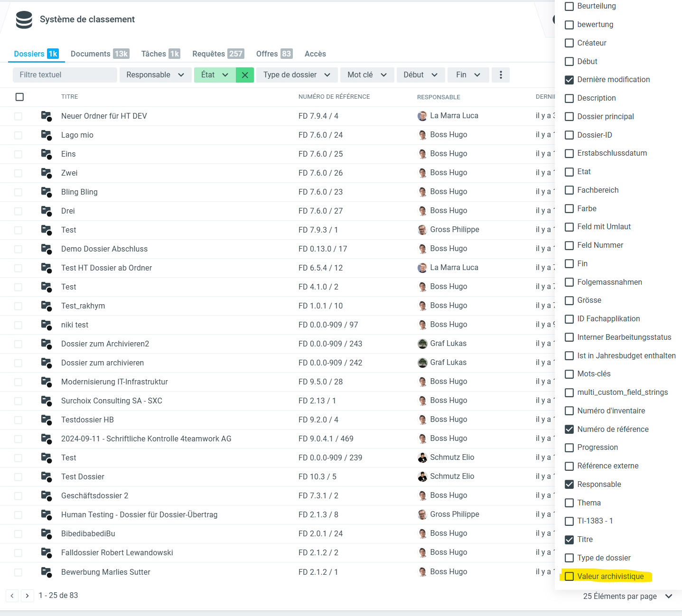
Task: Uncheck the Dernière modification column
Action: tap(569, 80)
